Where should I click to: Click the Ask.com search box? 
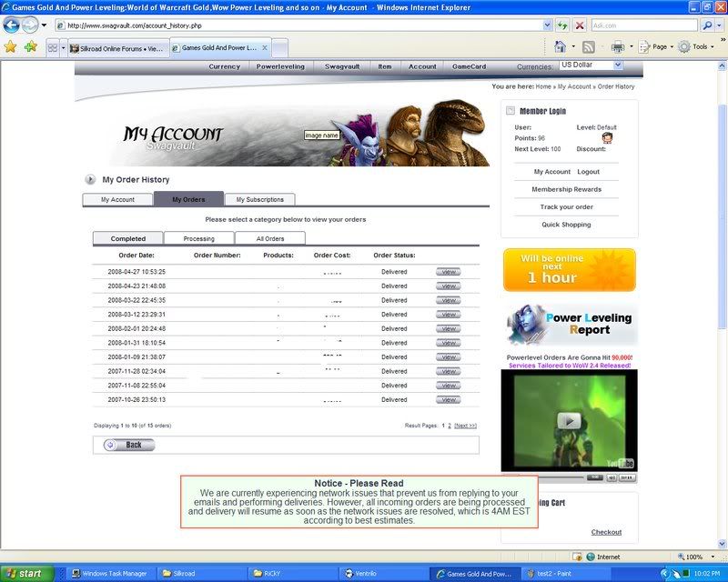pyautogui.click(x=644, y=25)
